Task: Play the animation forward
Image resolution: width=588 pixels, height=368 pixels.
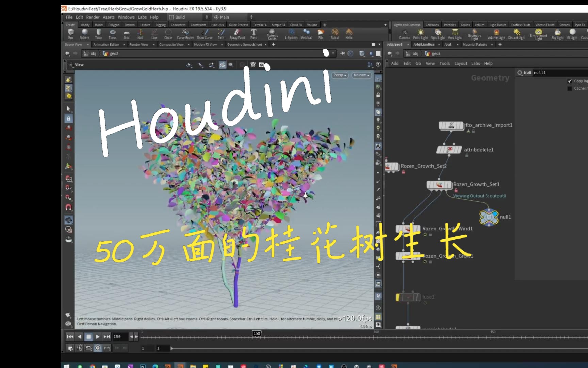Action: (x=98, y=337)
